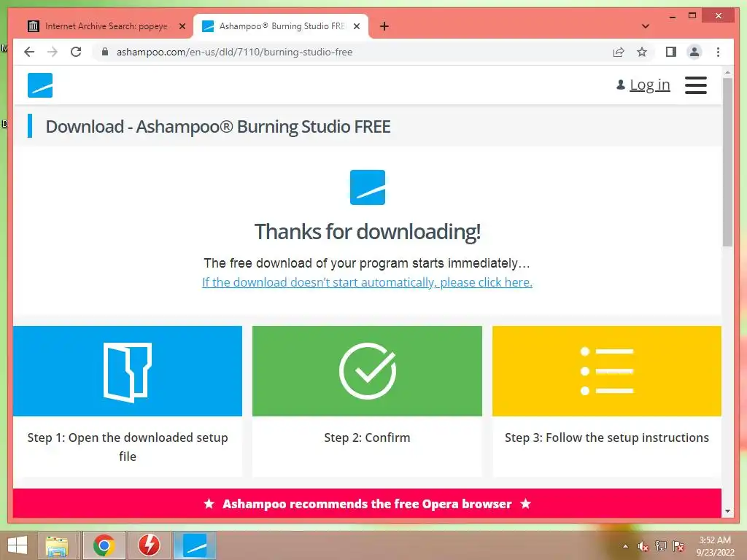Click the large Ashampoo logo above Thanks

(368, 187)
